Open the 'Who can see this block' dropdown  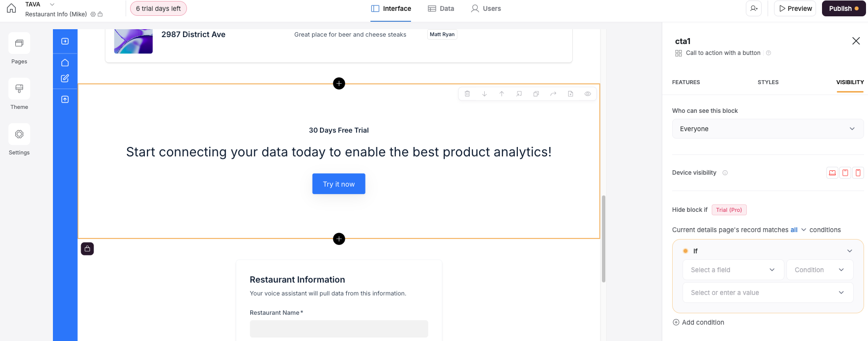(768, 129)
